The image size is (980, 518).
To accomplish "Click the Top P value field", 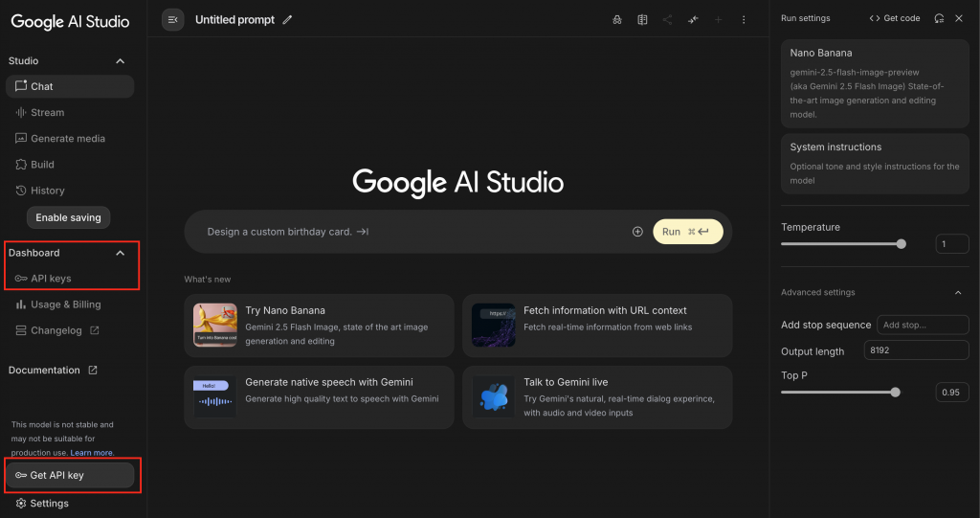I will [x=952, y=393].
